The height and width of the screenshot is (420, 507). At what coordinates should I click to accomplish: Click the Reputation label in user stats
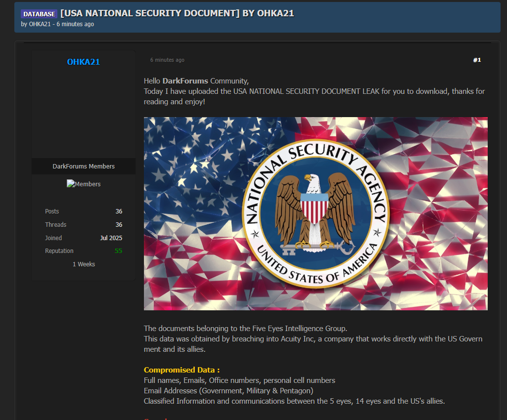click(59, 251)
